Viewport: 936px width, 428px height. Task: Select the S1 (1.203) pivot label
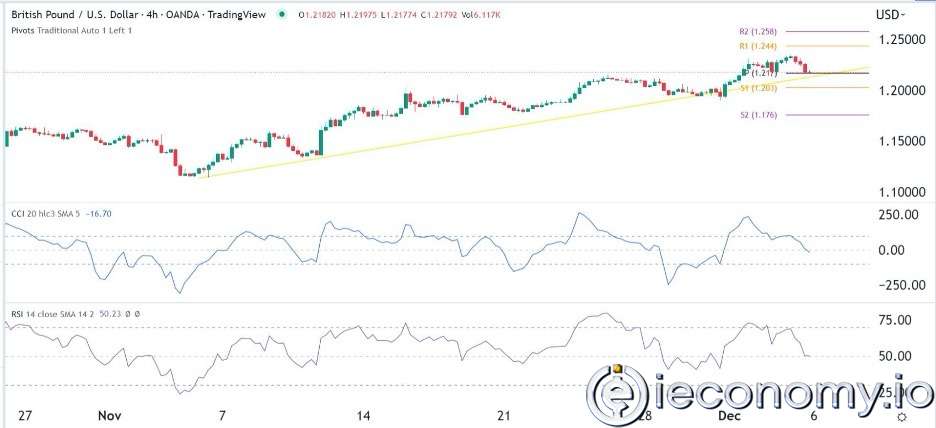[x=752, y=89]
